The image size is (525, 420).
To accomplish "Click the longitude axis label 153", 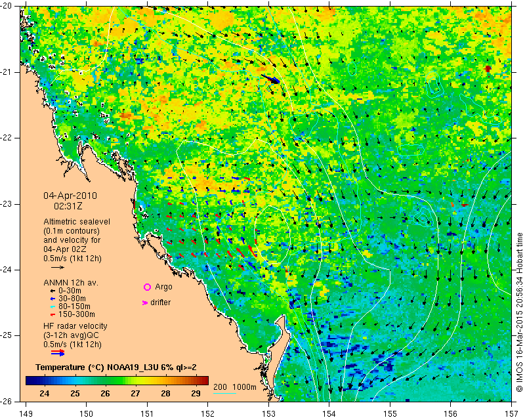I will pyautogui.click(x=268, y=414).
